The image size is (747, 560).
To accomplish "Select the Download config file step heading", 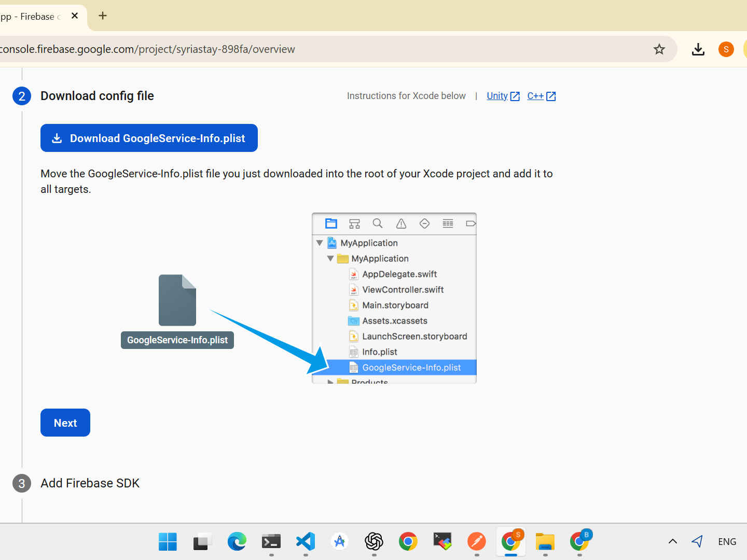I will coord(97,96).
